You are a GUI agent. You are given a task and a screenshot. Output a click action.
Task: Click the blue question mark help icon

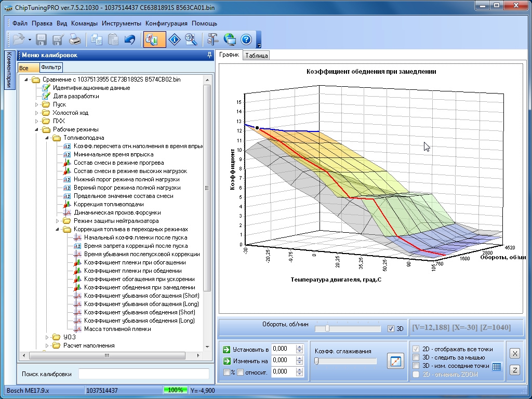(x=246, y=39)
